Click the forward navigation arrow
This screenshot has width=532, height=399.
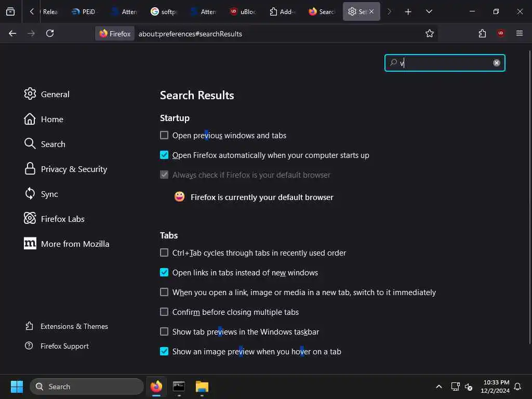tap(31, 33)
